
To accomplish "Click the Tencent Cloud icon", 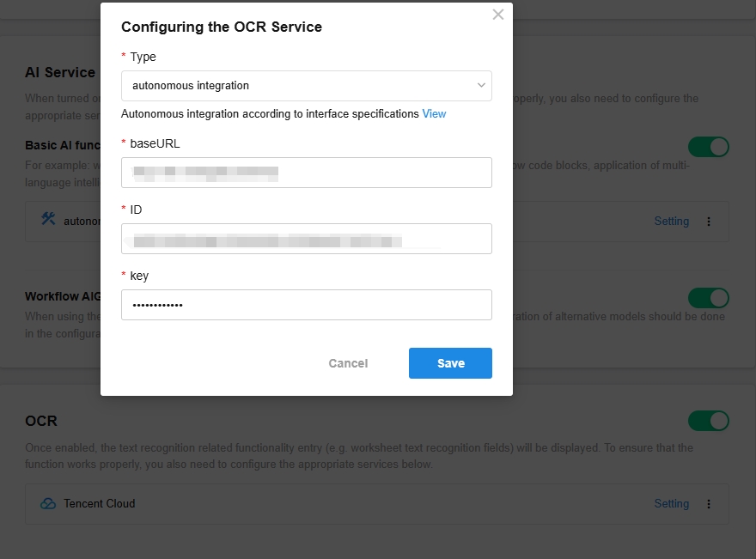I will coord(48,503).
